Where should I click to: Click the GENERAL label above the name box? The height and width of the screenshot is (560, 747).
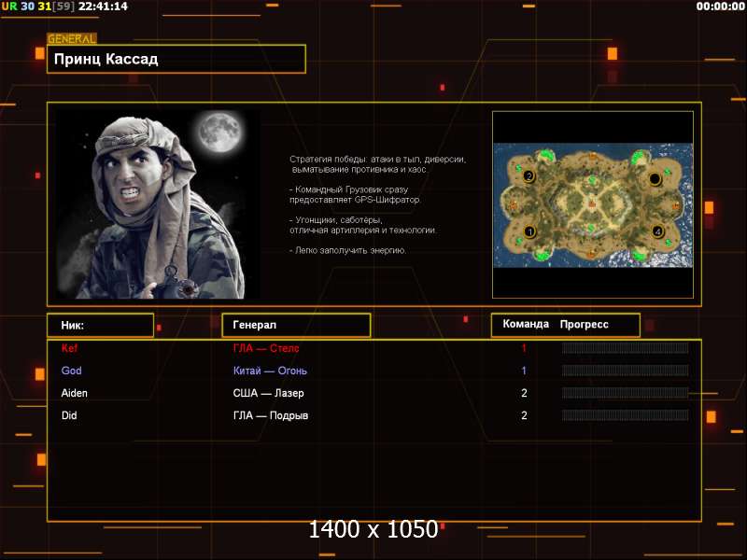click(x=72, y=39)
